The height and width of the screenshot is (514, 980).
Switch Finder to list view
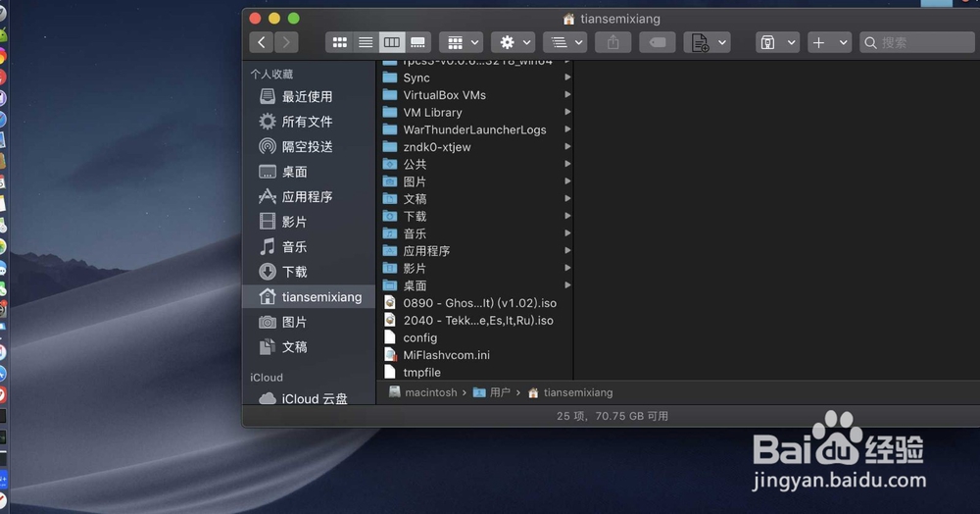pos(366,42)
